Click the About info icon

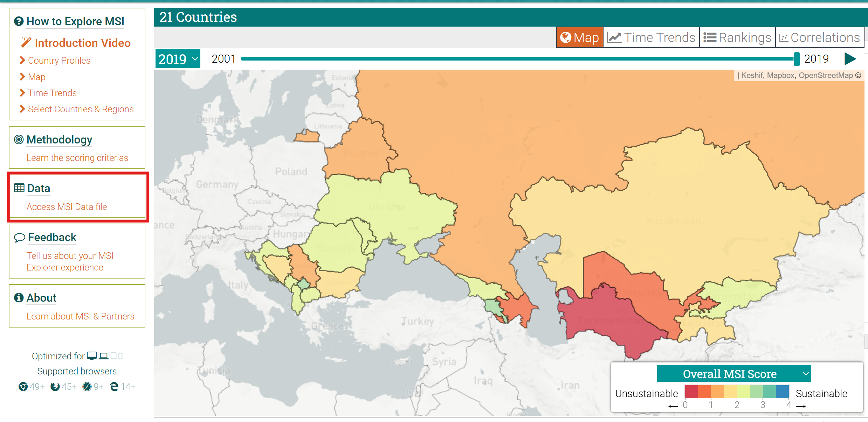point(19,298)
